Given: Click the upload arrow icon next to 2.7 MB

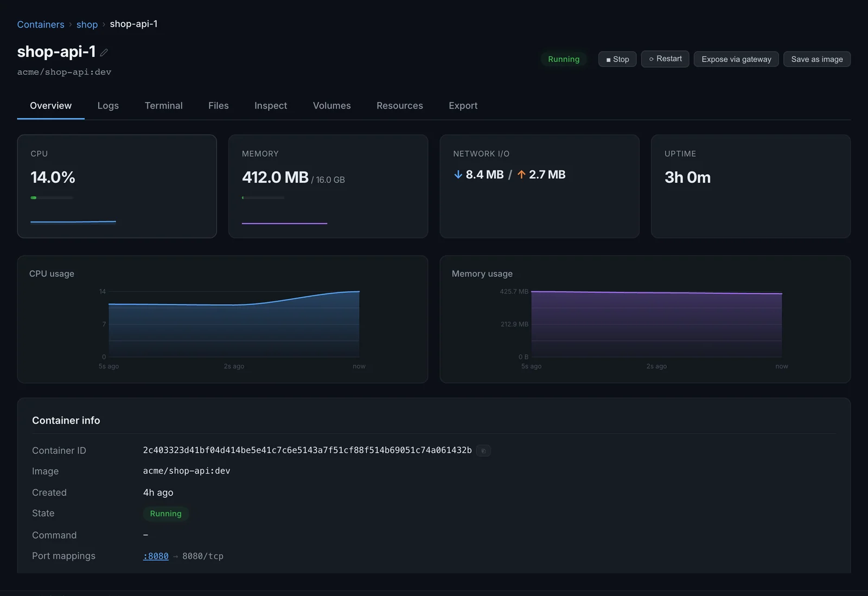Looking at the screenshot, I should (521, 175).
